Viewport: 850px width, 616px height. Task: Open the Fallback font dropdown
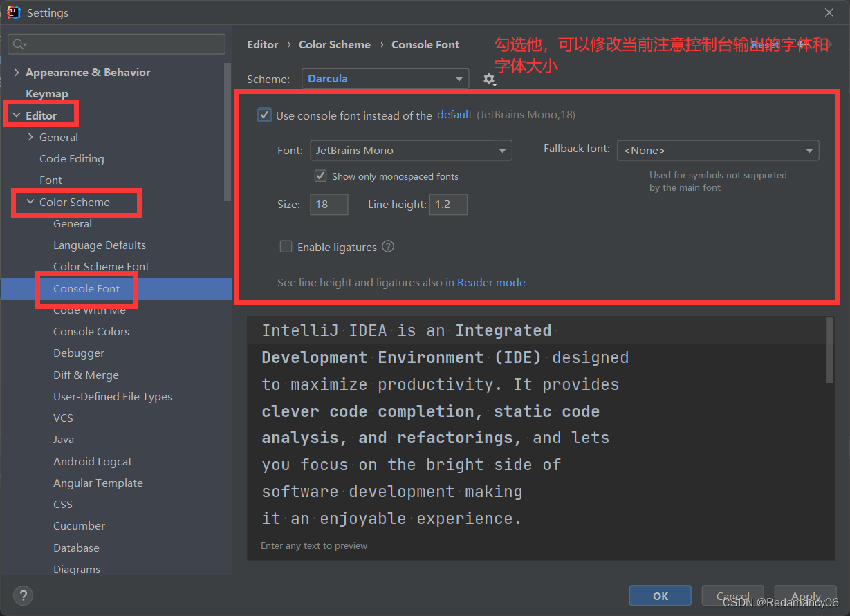click(718, 150)
